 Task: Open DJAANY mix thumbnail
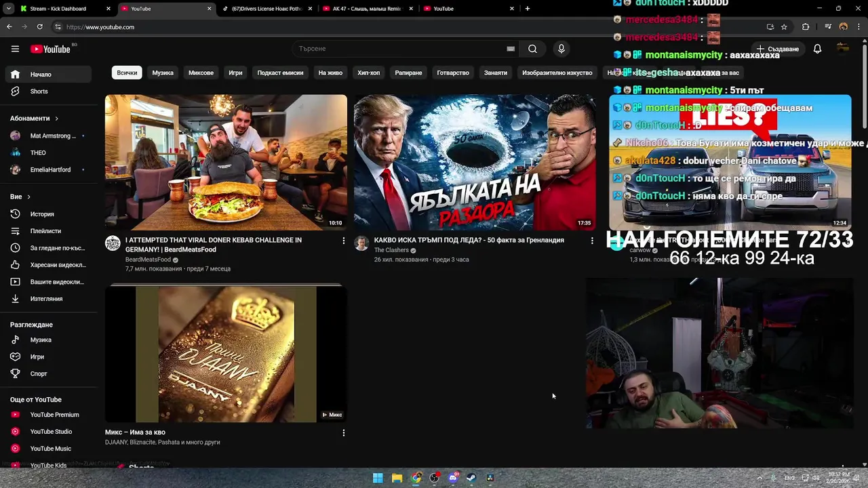pos(226,354)
